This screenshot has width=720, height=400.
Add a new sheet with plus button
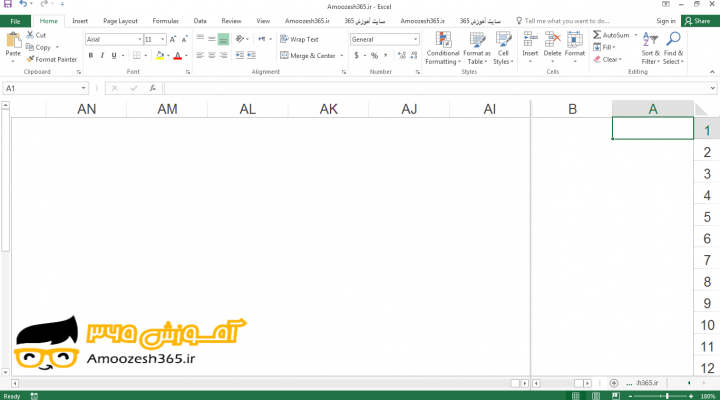(x=614, y=383)
